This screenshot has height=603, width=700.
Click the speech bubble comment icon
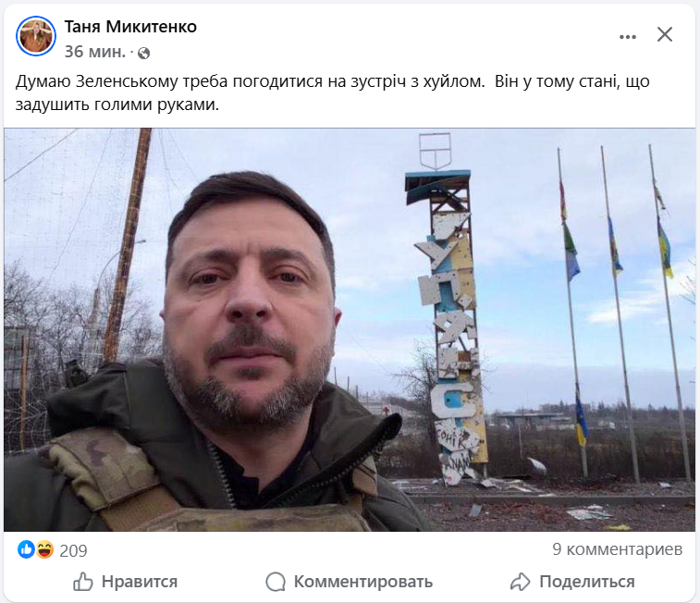click(x=276, y=582)
